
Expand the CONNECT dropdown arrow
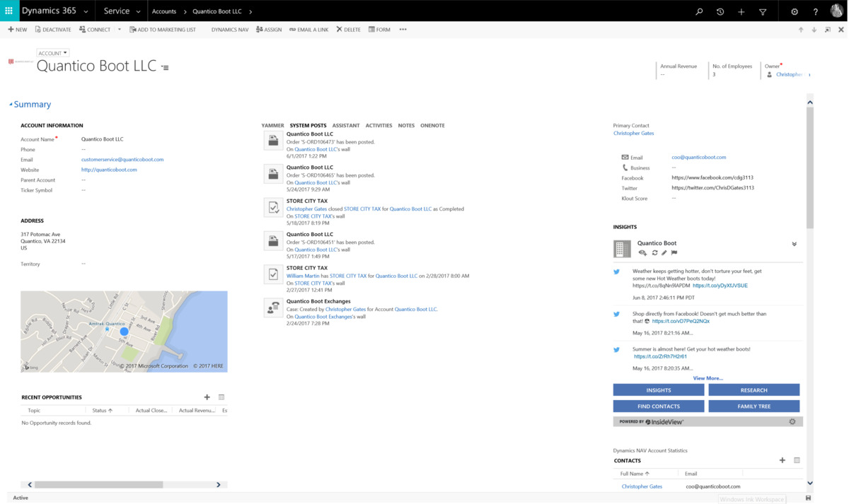click(x=120, y=30)
